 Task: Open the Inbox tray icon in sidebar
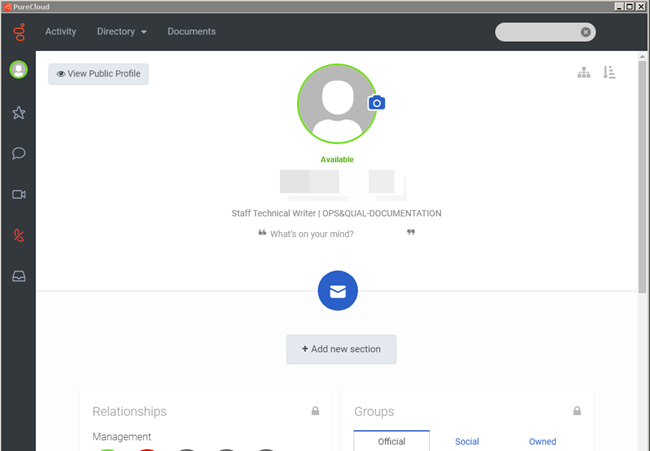click(x=18, y=277)
